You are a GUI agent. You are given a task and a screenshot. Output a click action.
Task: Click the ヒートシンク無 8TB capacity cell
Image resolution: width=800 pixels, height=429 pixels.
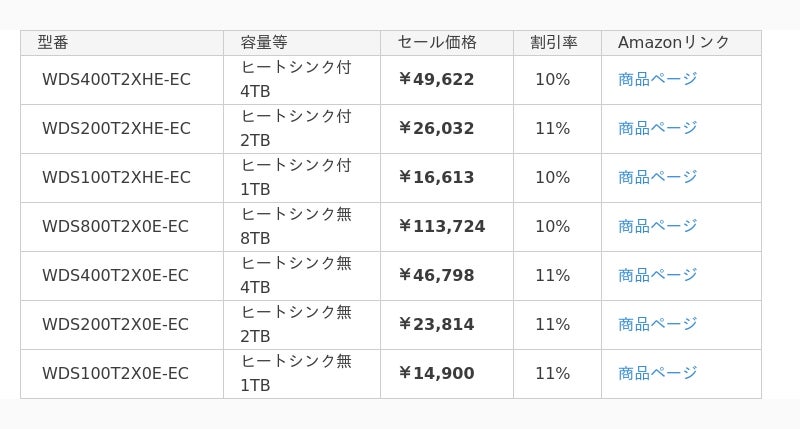click(302, 227)
